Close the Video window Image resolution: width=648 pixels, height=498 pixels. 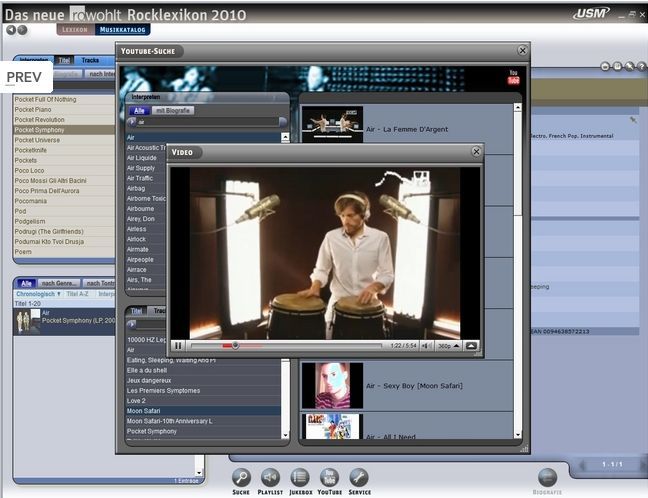point(476,152)
